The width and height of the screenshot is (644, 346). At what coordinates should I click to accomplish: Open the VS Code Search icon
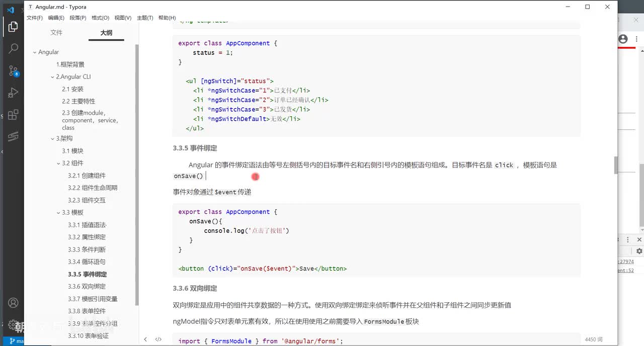pos(13,49)
